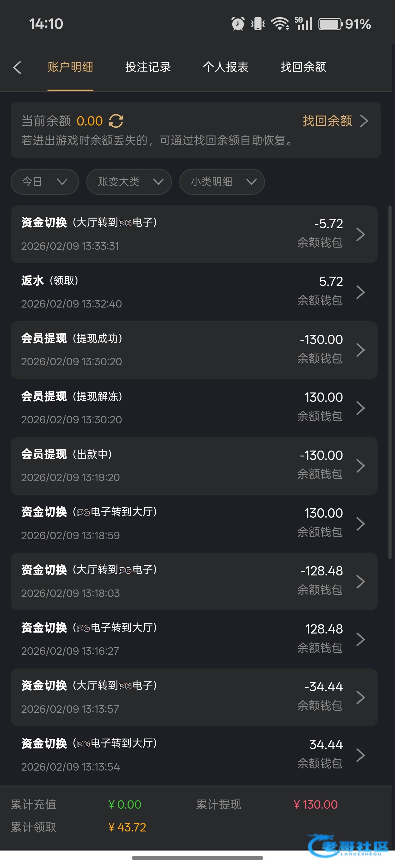This screenshot has height=868, width=395.
Task: Switch to the 个人报表 tab
Action: point(226,67)
